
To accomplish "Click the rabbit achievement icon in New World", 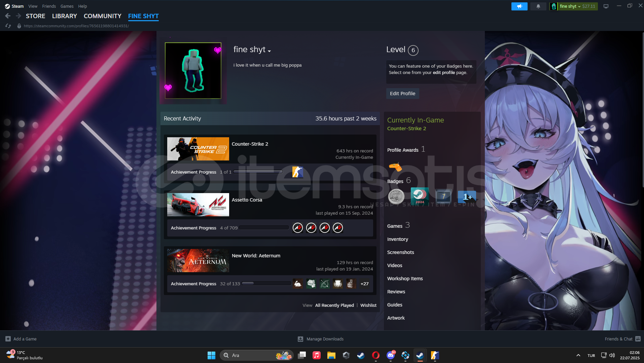I will click(297, 284).
